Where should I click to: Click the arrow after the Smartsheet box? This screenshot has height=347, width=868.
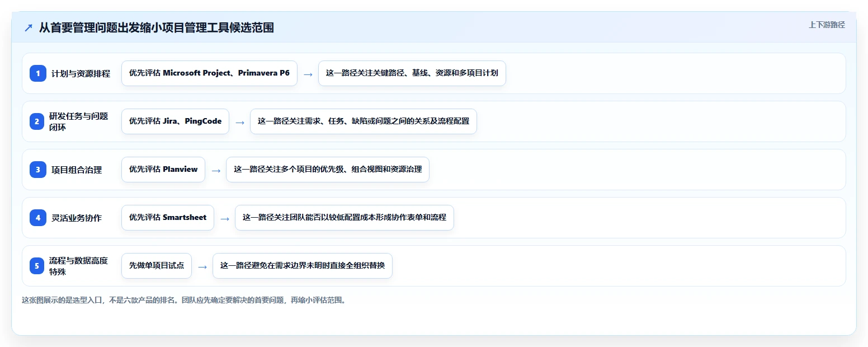[225, 218]
